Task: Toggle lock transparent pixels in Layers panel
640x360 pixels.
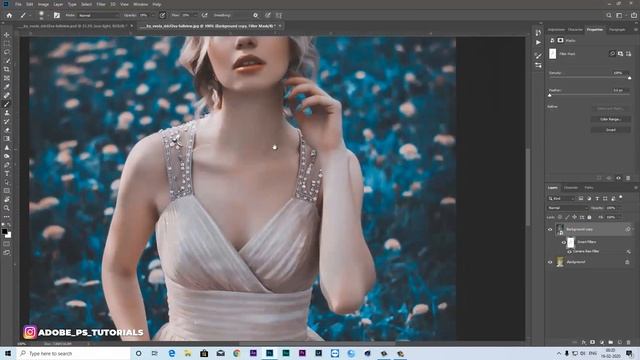Action: (560, 217)
